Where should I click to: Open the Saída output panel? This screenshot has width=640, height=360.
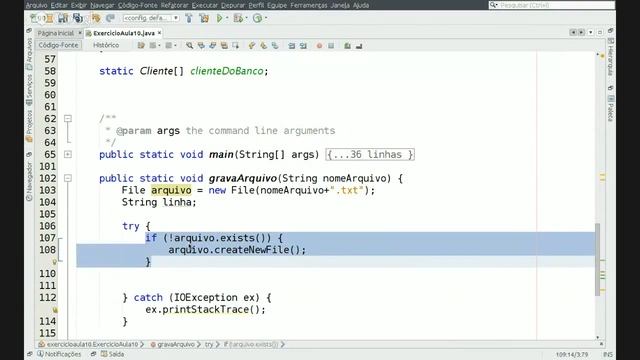pyautogui.click(x=113, y=354)
